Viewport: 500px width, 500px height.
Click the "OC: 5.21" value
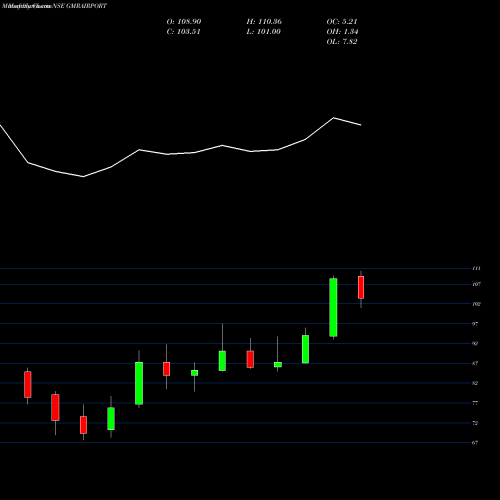[x=342, y=22]
